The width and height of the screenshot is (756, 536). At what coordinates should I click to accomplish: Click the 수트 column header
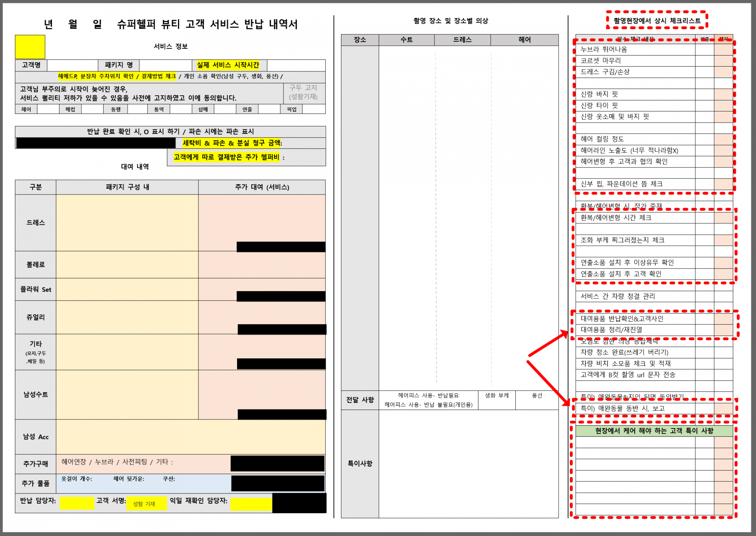tap(406, 40)
